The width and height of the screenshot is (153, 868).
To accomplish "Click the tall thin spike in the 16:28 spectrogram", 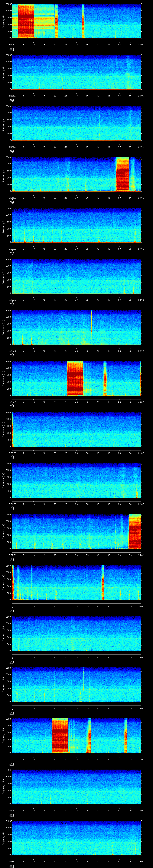I will click(x=91, y=322).
